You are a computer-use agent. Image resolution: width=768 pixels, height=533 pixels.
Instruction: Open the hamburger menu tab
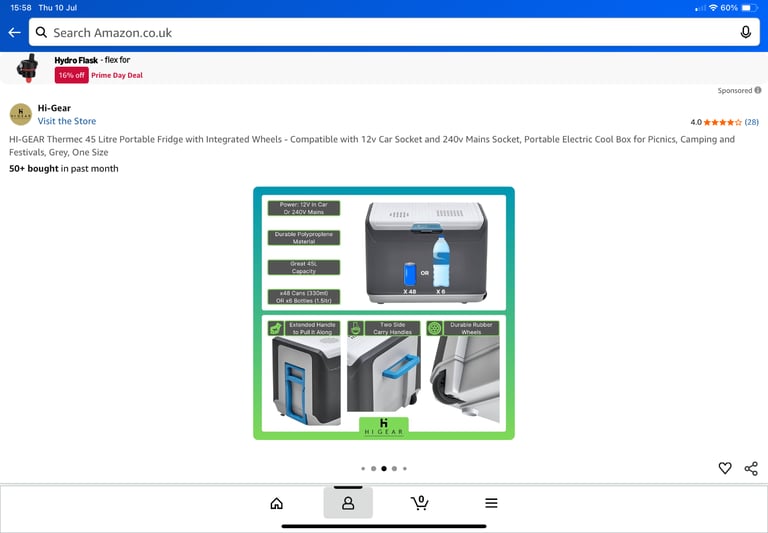tap(491, 503)
